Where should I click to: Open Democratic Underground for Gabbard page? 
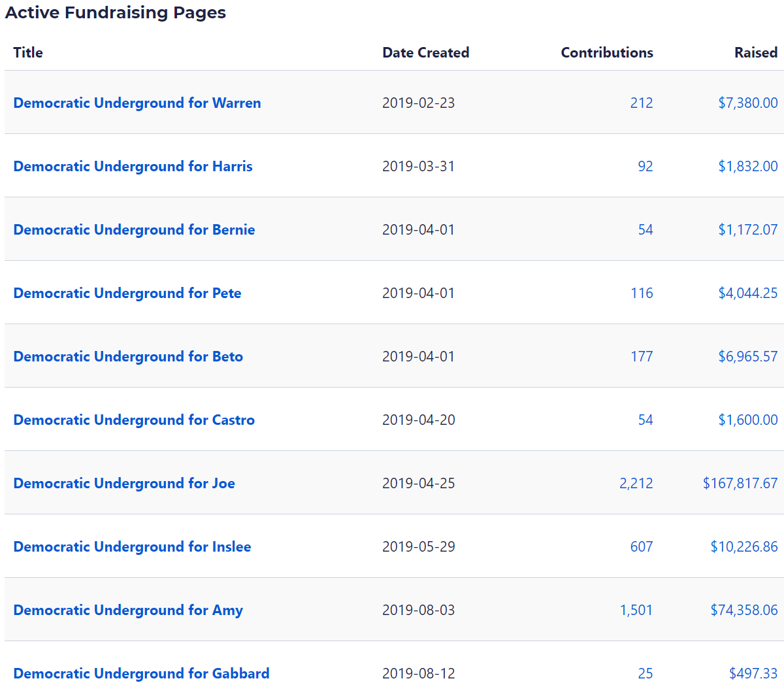pos(141,674)
